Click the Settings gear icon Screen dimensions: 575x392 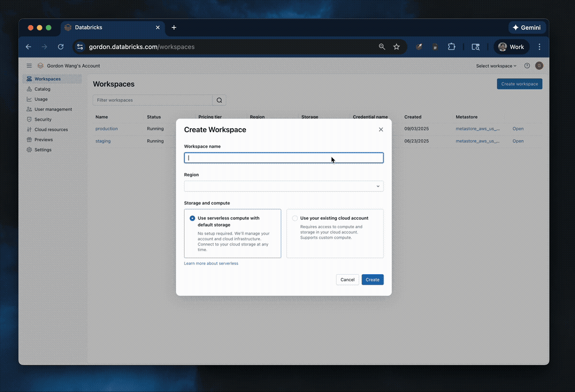(x=29, y=149)
